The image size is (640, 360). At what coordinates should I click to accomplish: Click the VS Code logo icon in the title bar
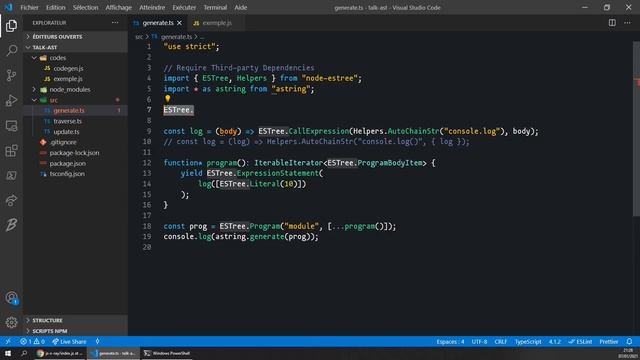click(x=8, y=7)
